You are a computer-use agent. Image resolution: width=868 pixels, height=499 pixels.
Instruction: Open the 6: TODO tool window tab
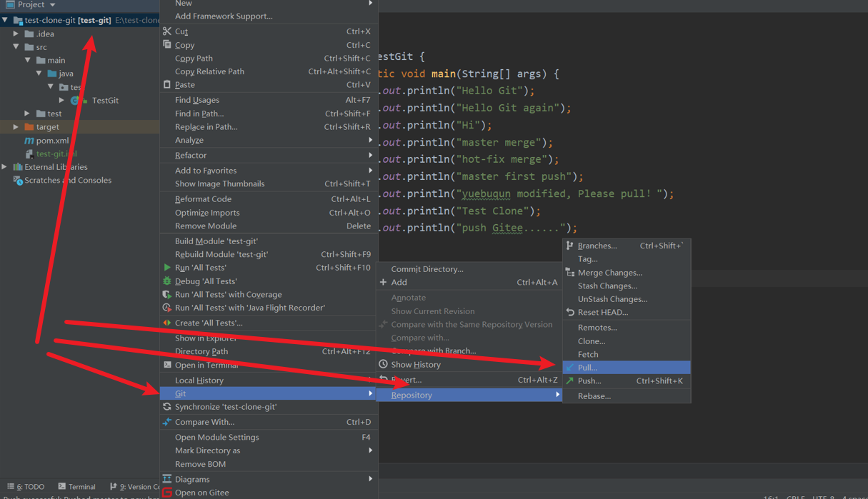[26, 487]
